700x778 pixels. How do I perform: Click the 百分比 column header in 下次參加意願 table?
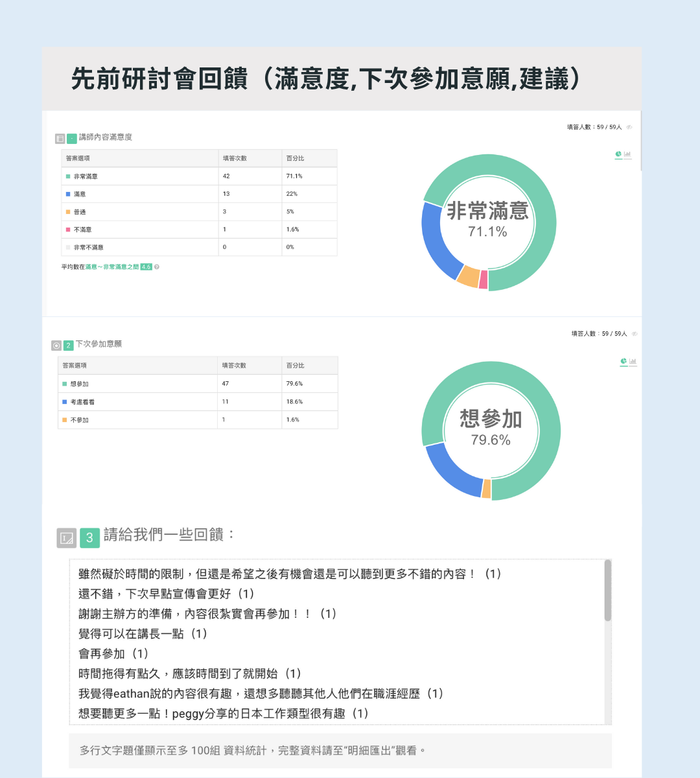[296, 366]
